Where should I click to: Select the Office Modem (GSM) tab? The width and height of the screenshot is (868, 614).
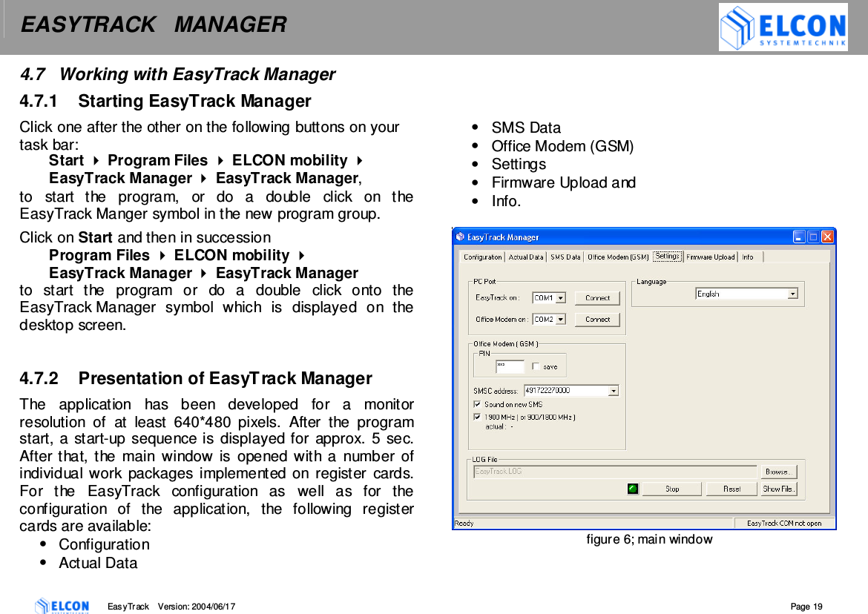pos(617,257)
